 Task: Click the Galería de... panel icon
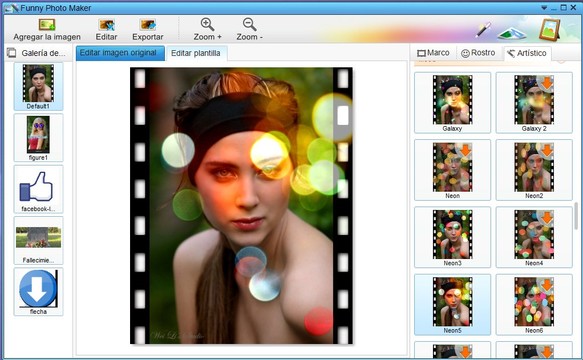coord(12,53)
